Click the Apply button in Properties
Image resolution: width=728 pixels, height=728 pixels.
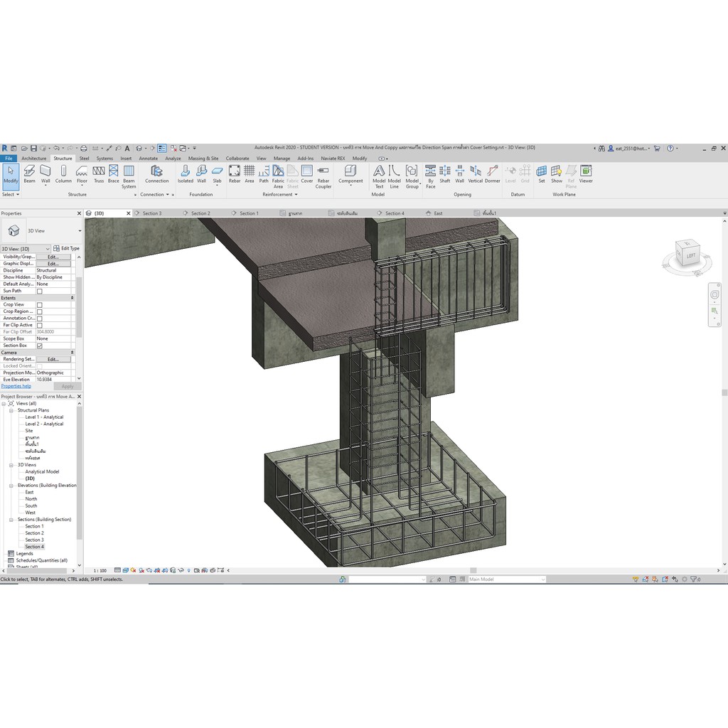pyautogui.click(x=68, y=386)
